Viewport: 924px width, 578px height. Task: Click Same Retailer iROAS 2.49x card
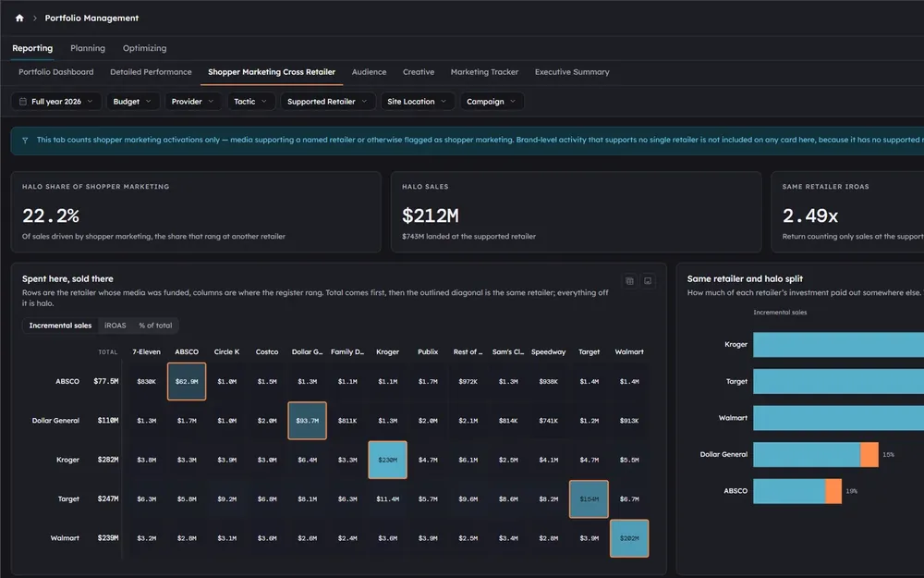[847, 213]
